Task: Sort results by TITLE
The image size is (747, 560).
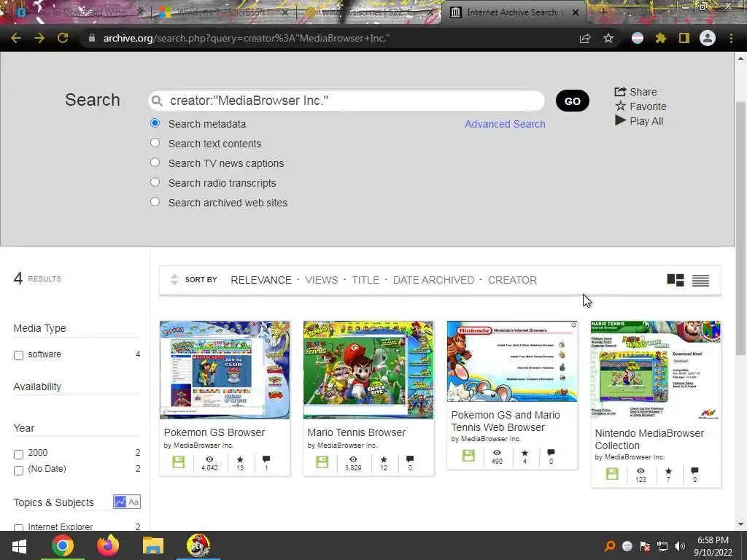Action: (x=365, y=280)
